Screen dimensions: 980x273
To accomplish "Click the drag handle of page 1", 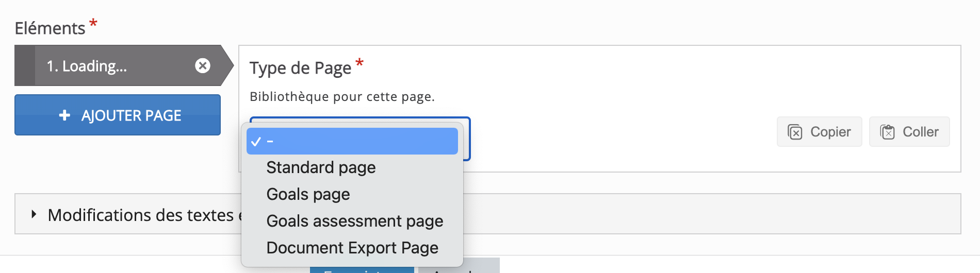I will click(x=24, y=65).
